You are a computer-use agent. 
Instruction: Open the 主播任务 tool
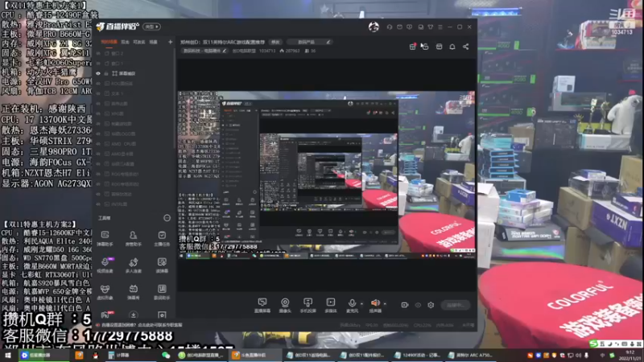click(x=162, y=238)
